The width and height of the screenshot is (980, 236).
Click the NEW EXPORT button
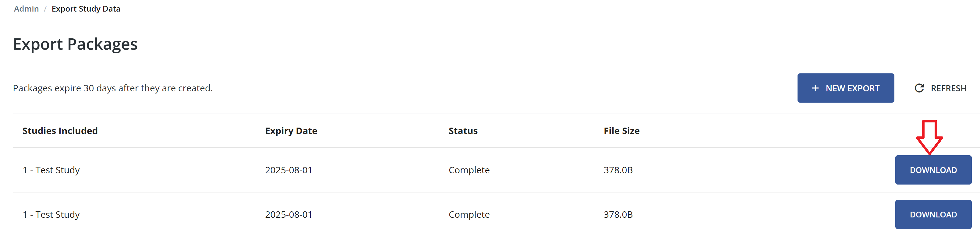[846, 88]
